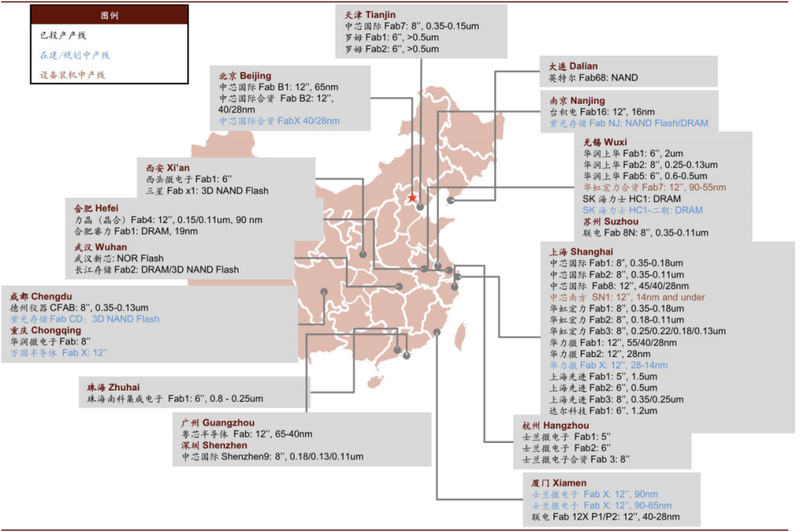
Task: Click '上海先进 Fab1: 5", 1.5um' line
Action: pos(603,376)
